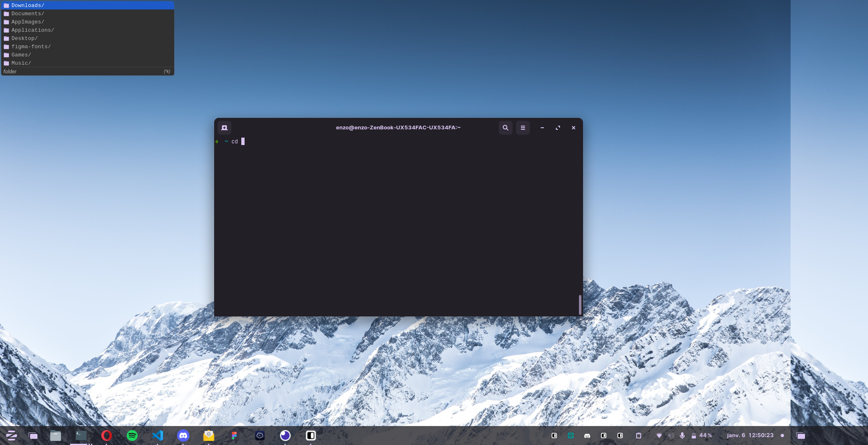Viewport: 868px width, 445px height.
Task: Open the terminal search
Action: (506, 128)
